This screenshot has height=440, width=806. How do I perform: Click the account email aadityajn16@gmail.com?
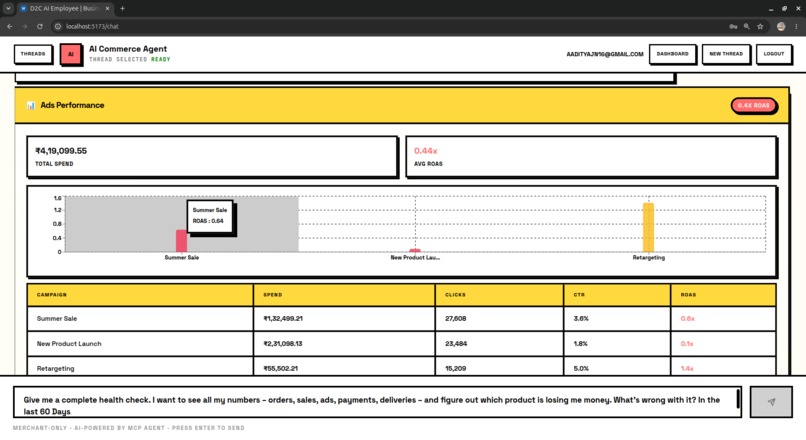point(604,54)
